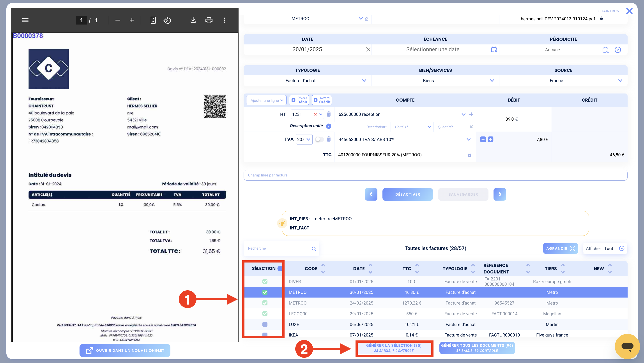Remove the description unité row

point(471,127)
